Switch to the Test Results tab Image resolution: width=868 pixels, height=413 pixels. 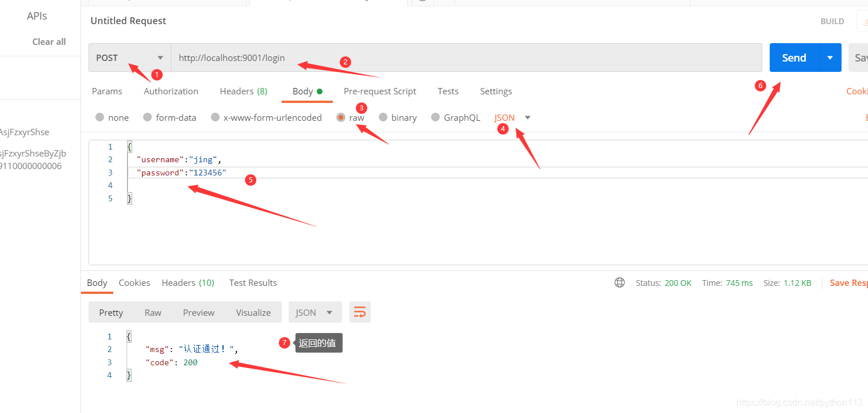click(253, 282)
